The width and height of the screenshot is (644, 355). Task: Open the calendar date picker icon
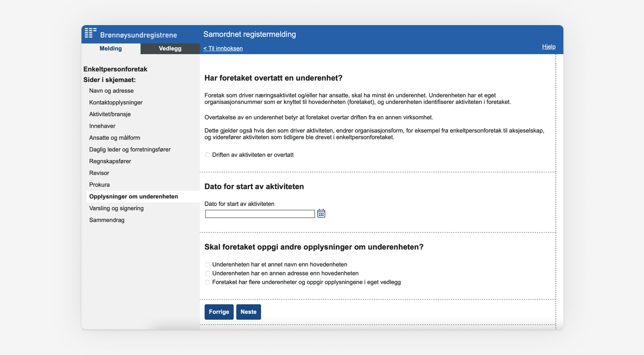pyautogui.click(x=321, y=213)
